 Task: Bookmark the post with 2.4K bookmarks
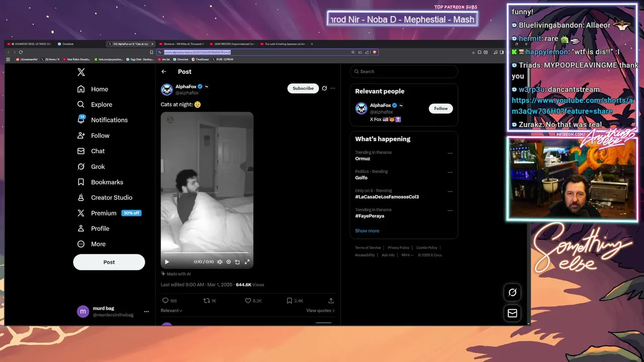(289, 301)
